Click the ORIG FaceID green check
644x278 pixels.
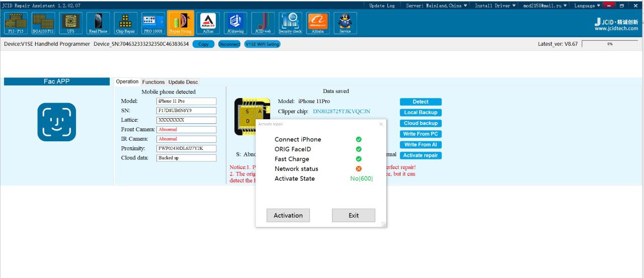tap(359, 149)
